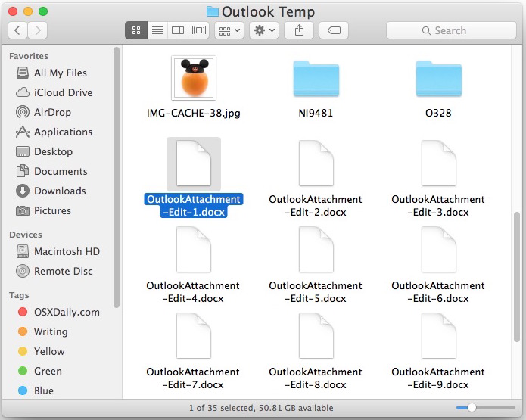The width and height of the screenshot is (526, 420).
Task: Open iCloud Drive in sidebar
Action: click(54, 92)
